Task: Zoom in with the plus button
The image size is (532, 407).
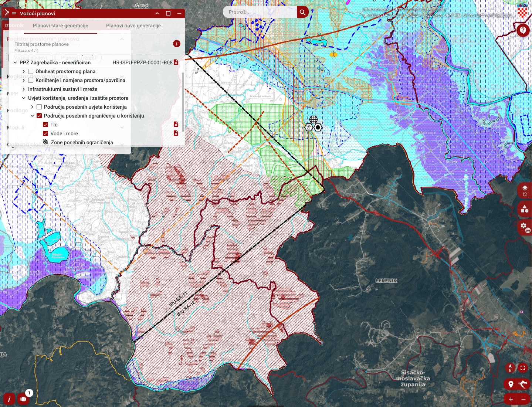Action: 511,399
